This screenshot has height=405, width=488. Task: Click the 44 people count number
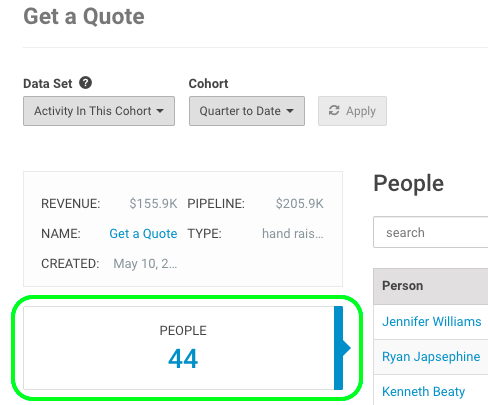183,359
